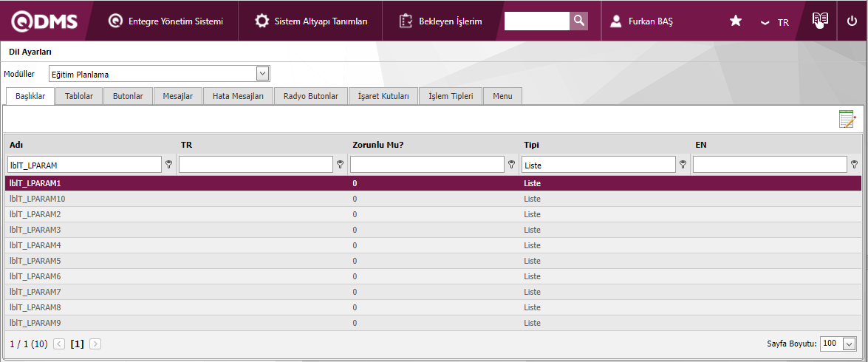Image resolution: width=868 pixels, height=362 pixels.
Task: Click the edit record notepad icon
Action: point(847,119)
